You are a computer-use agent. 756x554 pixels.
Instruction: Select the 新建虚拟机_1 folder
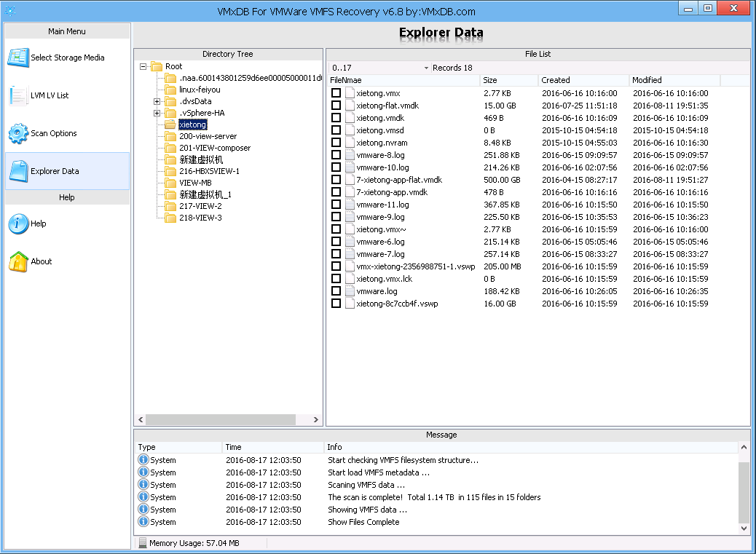coord(205,194)
